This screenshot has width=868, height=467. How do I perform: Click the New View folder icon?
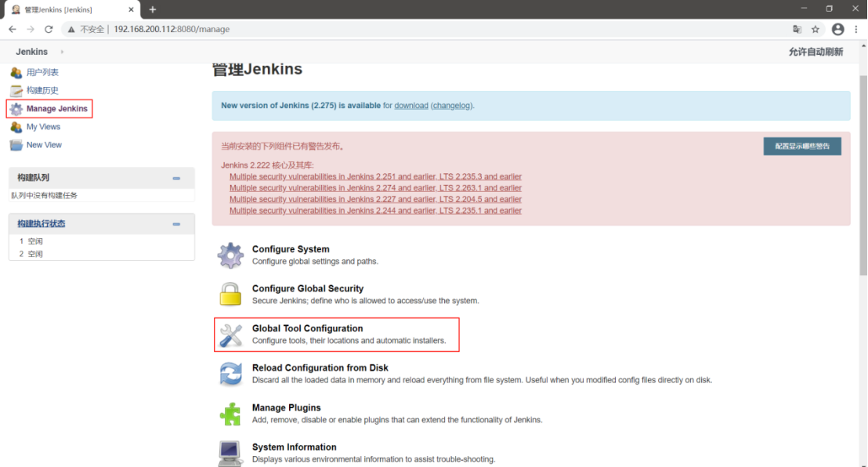(x=16, y=145)
